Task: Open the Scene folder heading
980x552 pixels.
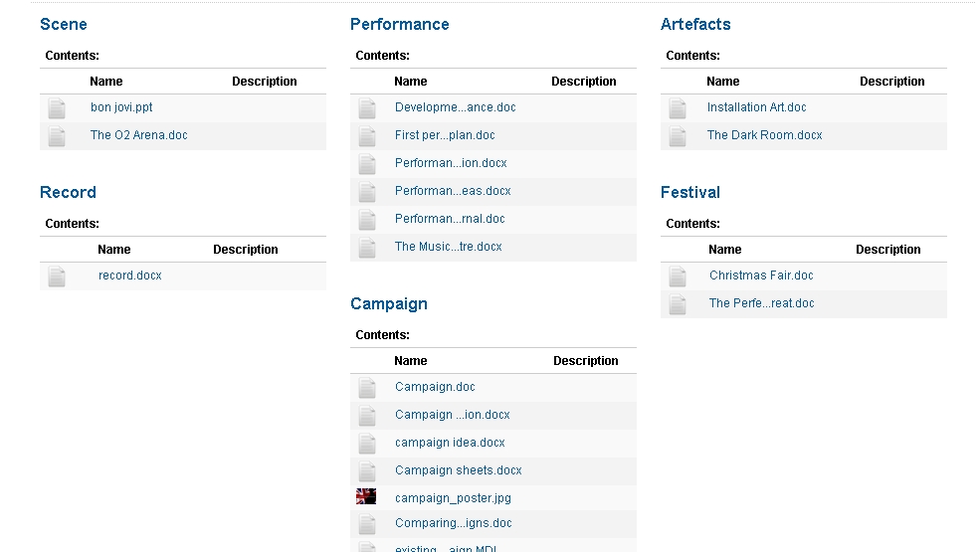Action: click(x=64, y=24)
